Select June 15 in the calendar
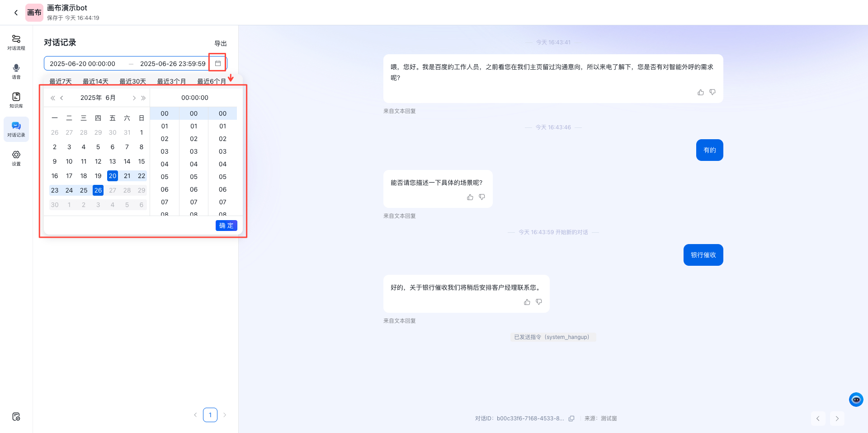This screenshot has height=433, width=868. click(x=142, y=161)
